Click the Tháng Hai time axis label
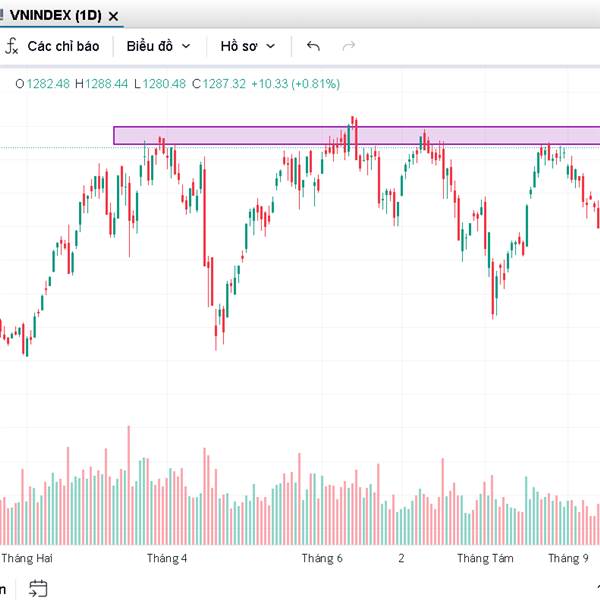 [27, 558]
